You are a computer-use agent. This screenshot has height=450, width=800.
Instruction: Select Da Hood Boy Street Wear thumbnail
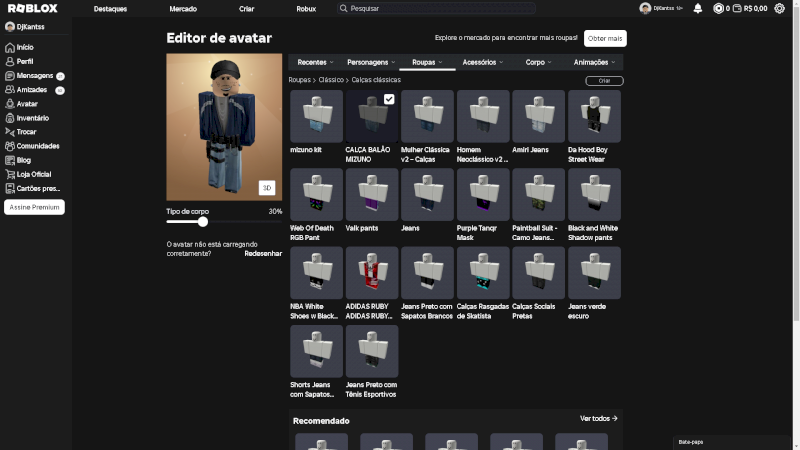pos(594,116)
